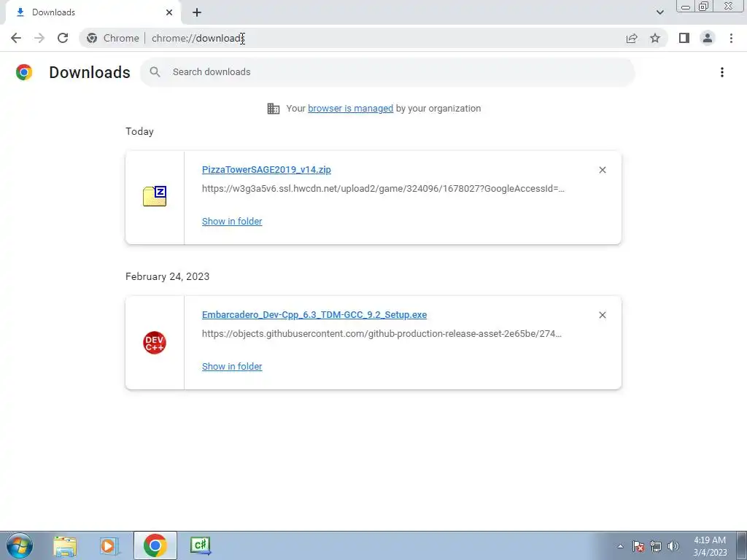The image size is (747, 560).
Task: Click the managed organization building icon
Action: (274, 109)
